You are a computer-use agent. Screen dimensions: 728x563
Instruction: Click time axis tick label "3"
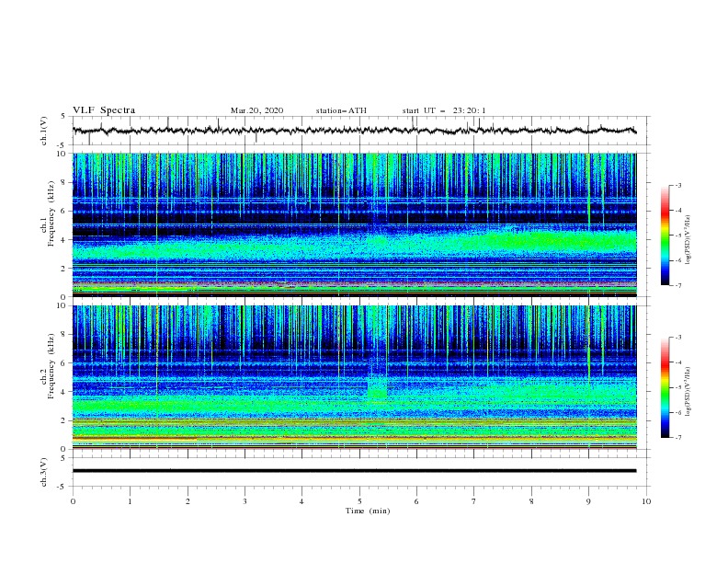(x=245, y=501)
